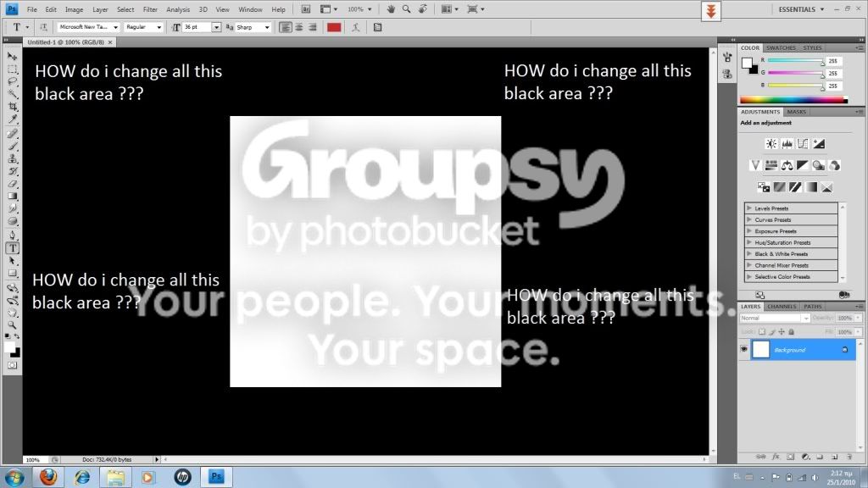Center text alignment
Image resolution: width=868 pixels, height=488 pixels.
pyautogui.click(x=299, y=27)
